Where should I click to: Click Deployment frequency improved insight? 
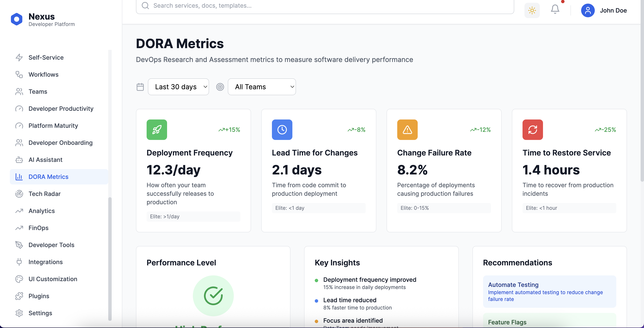tap(370, 280)
